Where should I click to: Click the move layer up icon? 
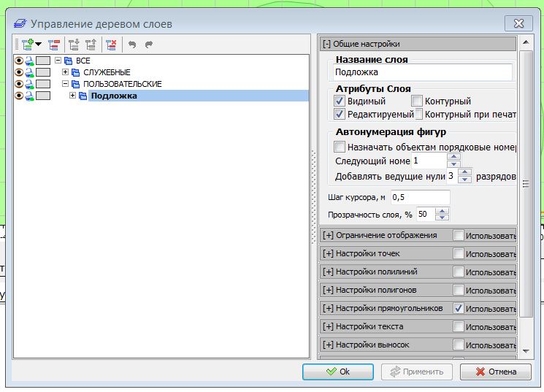click(91, 45)
